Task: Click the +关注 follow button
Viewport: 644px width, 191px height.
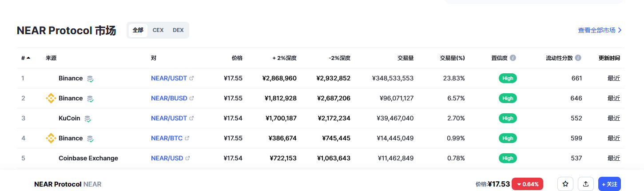Action: tap(609, 184)
